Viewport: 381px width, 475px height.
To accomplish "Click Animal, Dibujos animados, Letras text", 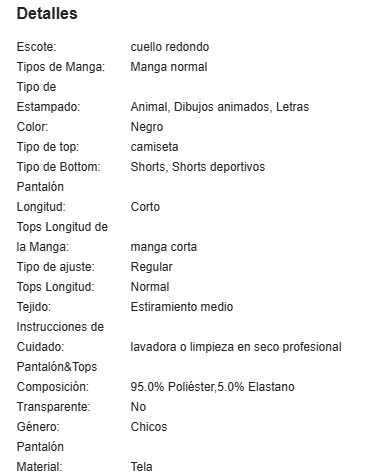I will coord(220,107).
